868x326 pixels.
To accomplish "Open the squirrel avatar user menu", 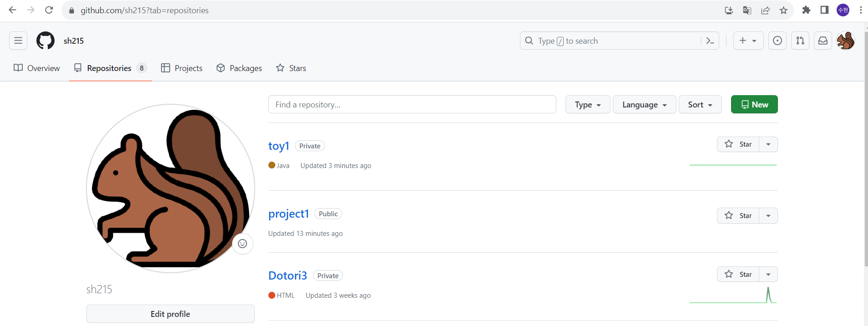I will coord(846,41).
